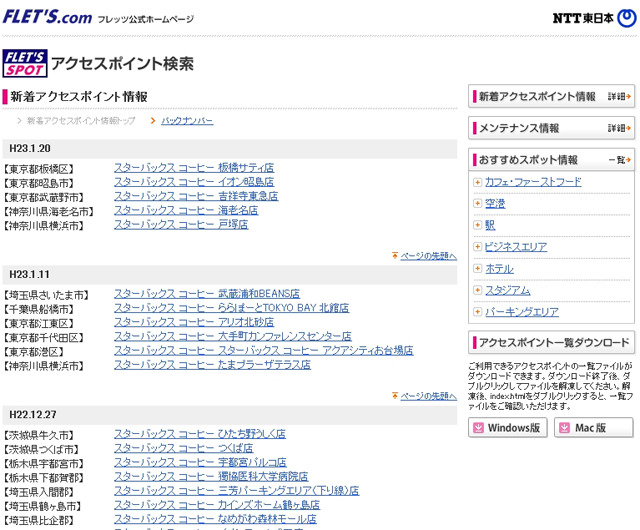Open スターバックス アリオ北砂店 link

194,322
